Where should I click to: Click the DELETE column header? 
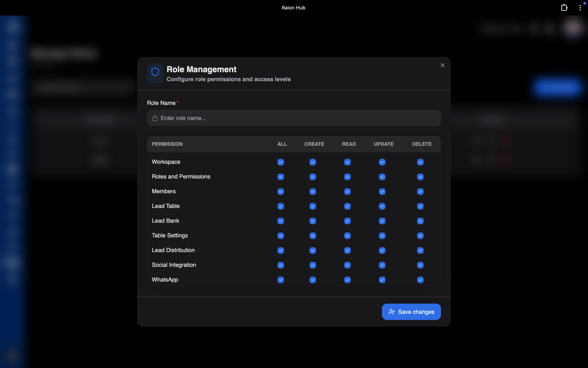422,144
